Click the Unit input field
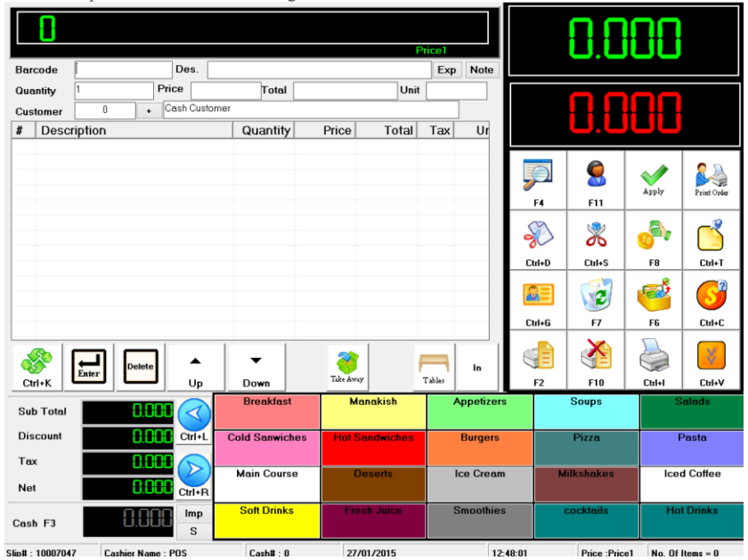The image size is (748, 560). pyautogui.click(x=457, y=91)
